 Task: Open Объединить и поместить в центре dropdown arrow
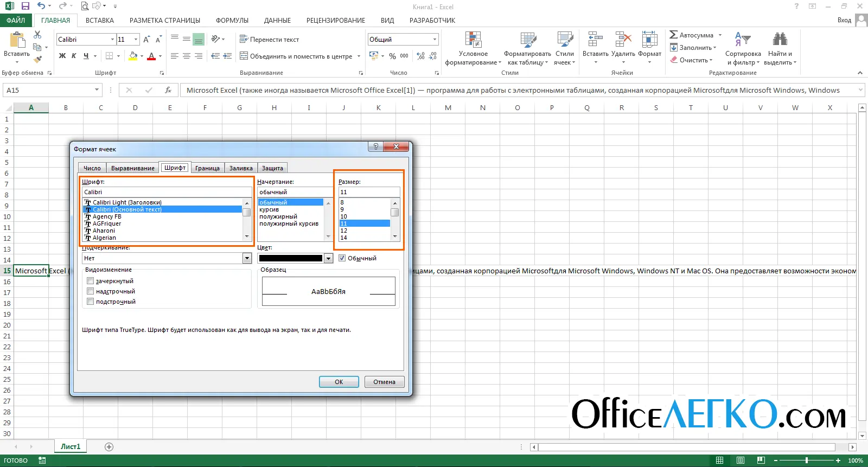pyautogui.click(x=359, y=56)
